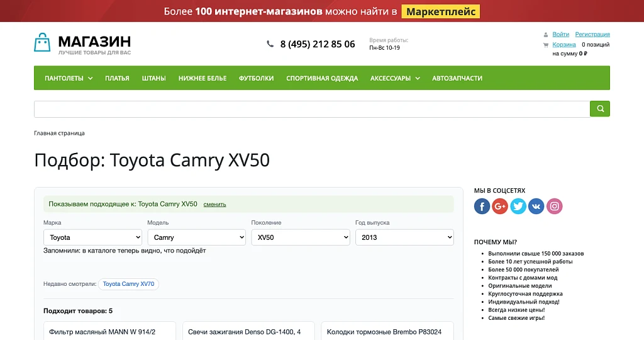Open the Штаны menu item
Screen dimensions: 644x340
[153, 78]
